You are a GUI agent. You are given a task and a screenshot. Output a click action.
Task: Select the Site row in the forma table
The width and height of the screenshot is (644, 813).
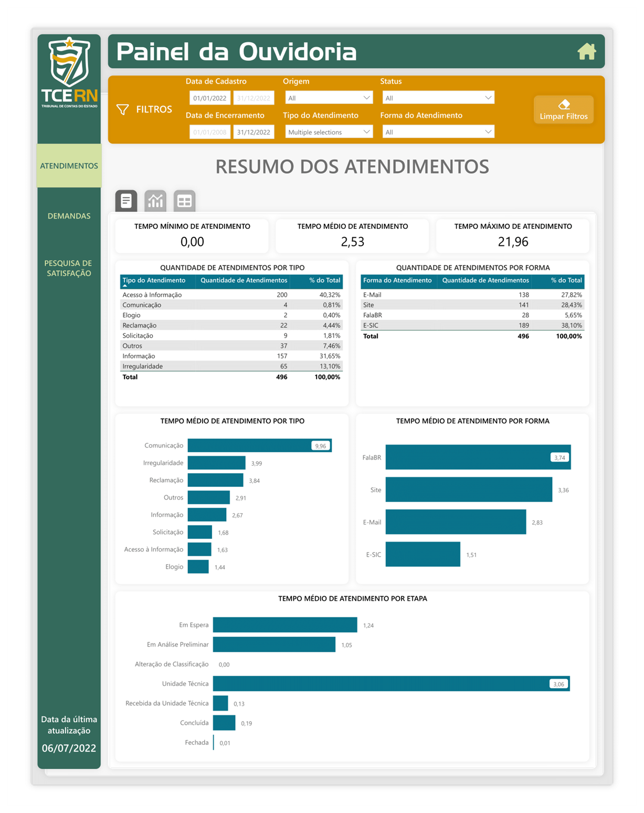click(x=472, y=305)
